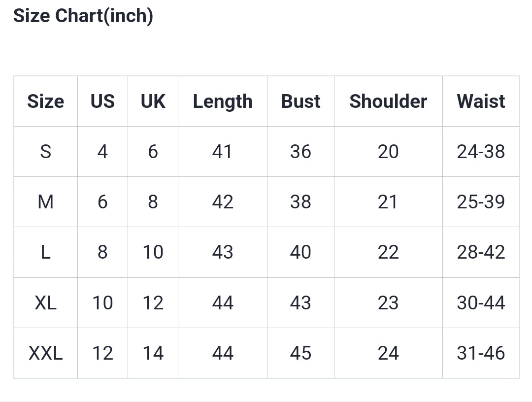Select shoulder value 23 in XL row
Image resolution: width=532 pixels, height=402 pixels.
coord(388,302)
